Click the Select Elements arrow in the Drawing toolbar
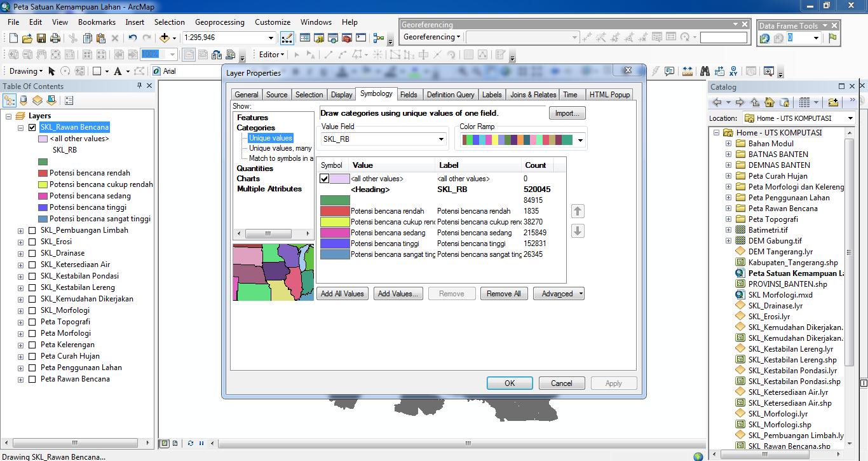 51,71
